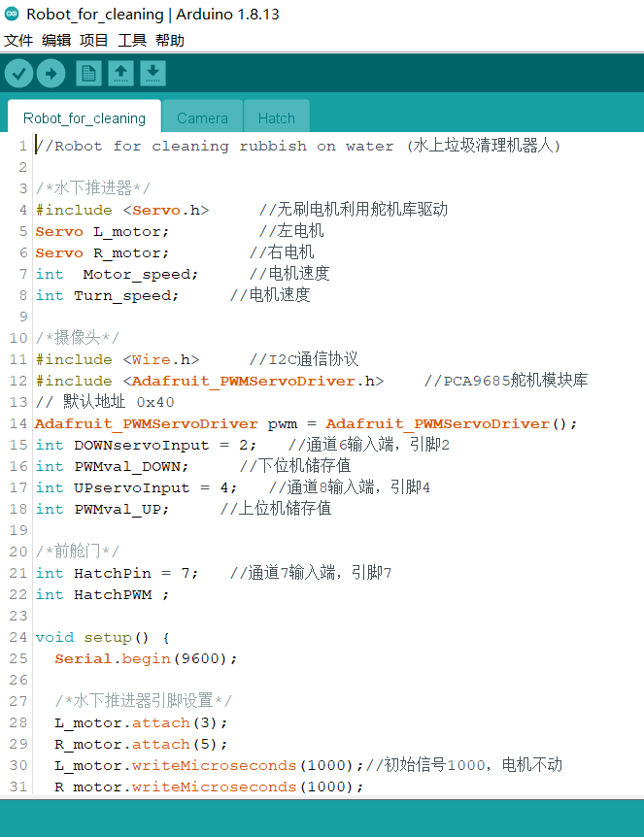Click 'DOWNservoInput = 2;' on line 15
This screenshot has width=644, height=837.
coord(165,445)
